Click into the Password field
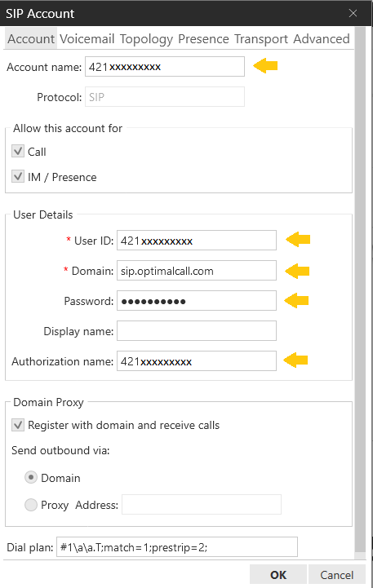The image size is (373, 588). [197, 301]
